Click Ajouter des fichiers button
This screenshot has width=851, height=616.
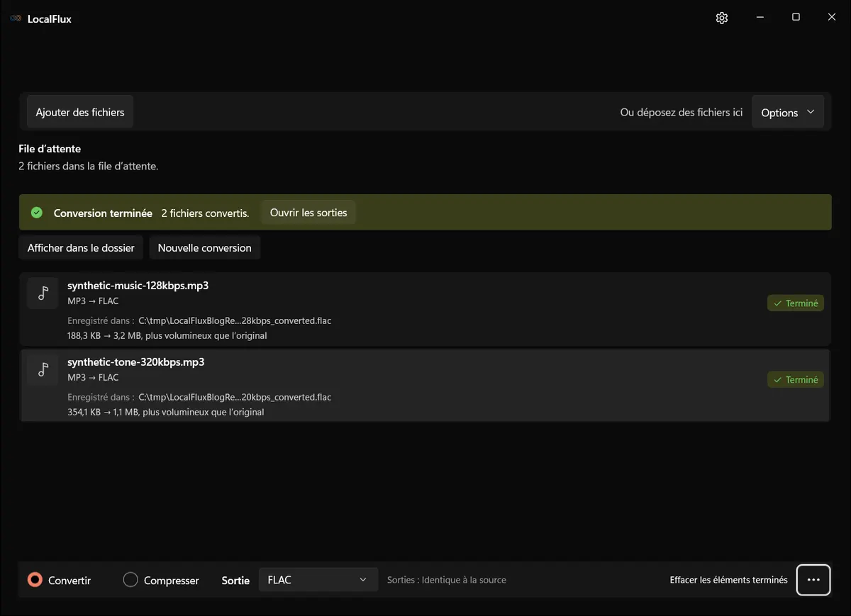(80, 112)
